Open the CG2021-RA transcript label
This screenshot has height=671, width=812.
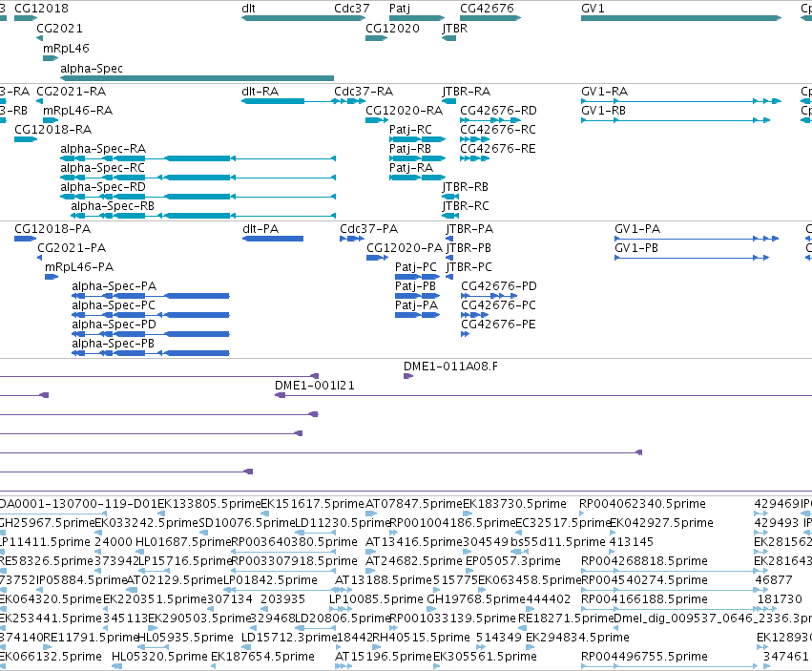click(x=71, y=92)
